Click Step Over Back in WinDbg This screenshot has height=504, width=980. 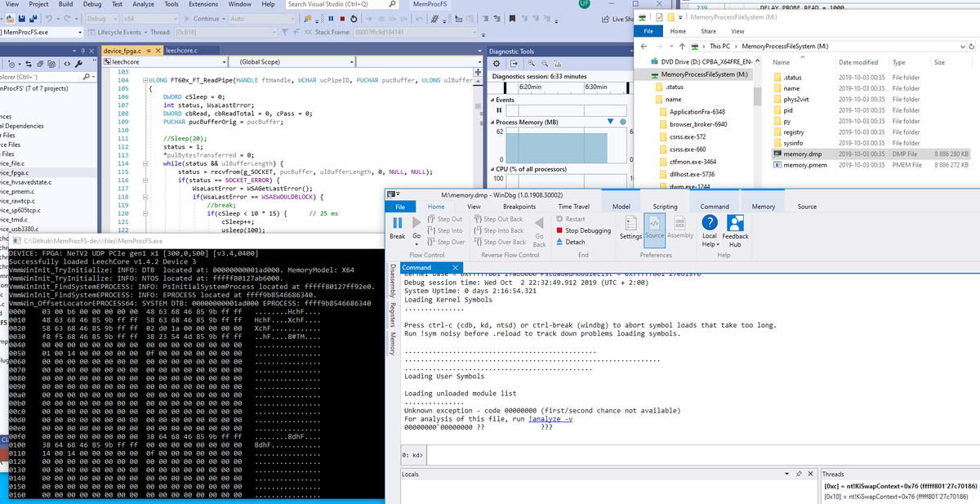pyautogui.click(x=499, y=242)
